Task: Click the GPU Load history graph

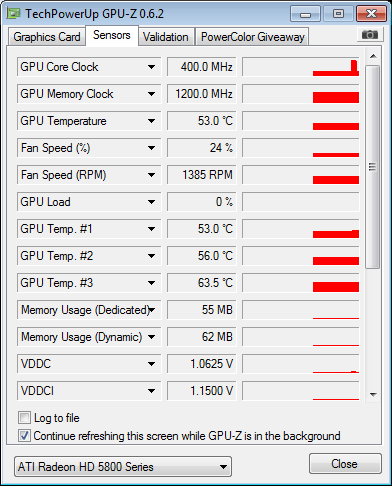Action: click(301, 202)
